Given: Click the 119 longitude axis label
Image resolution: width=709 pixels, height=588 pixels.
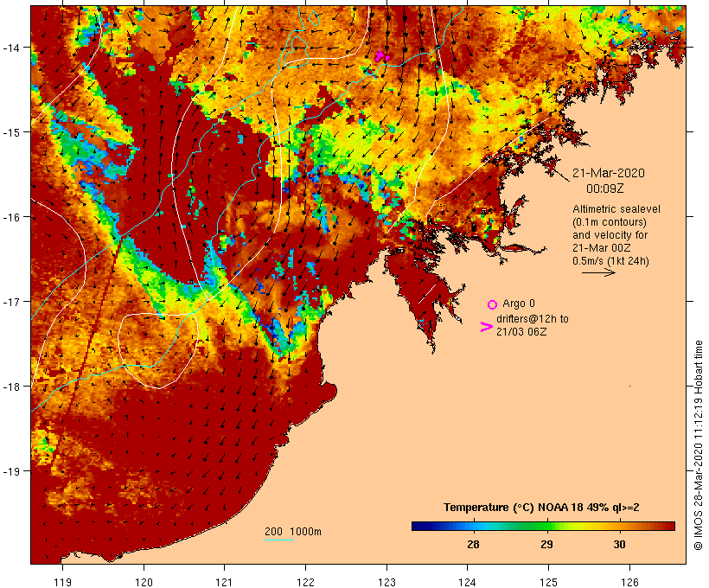Looking at the screenshot, I should pos(62,582).
